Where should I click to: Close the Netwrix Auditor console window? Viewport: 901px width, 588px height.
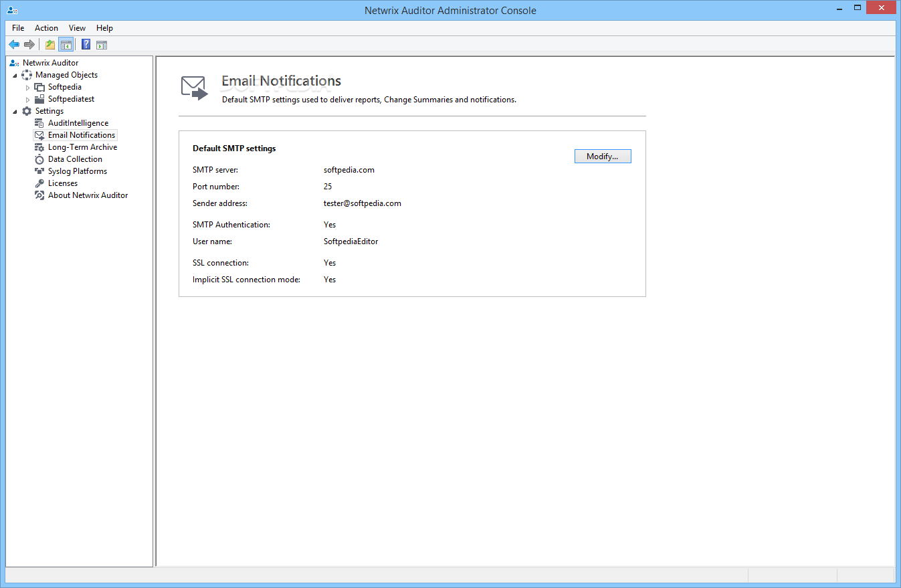click(880, 7)
